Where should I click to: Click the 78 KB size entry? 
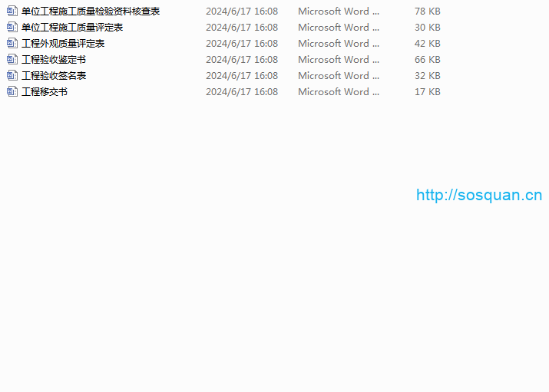click(427, 12)
